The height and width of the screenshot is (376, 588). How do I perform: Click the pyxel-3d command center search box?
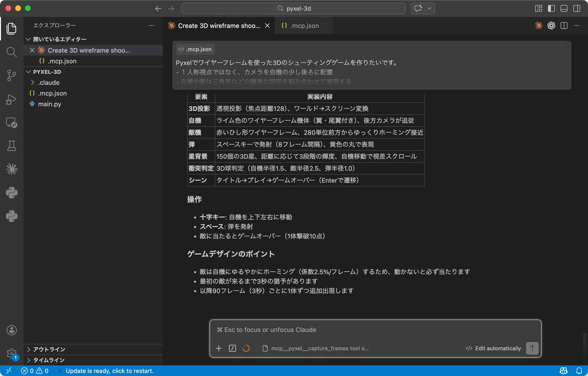coord(293,8)
